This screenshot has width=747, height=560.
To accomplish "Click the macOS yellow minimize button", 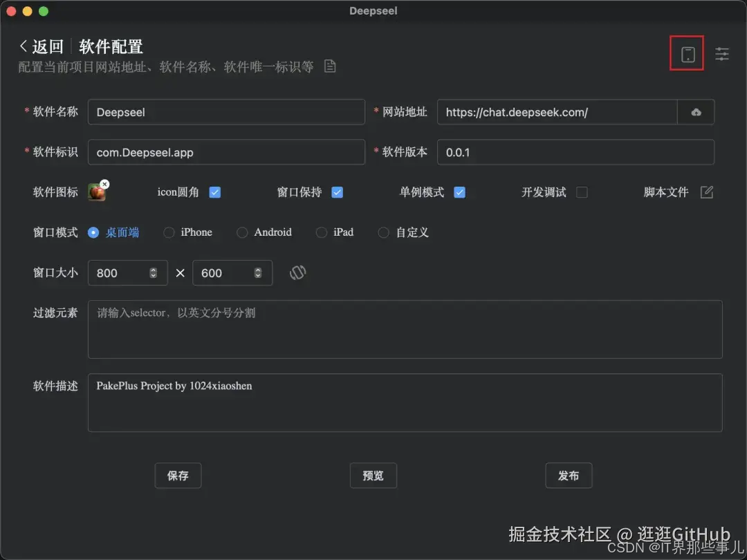I will (x=27, y=11).
